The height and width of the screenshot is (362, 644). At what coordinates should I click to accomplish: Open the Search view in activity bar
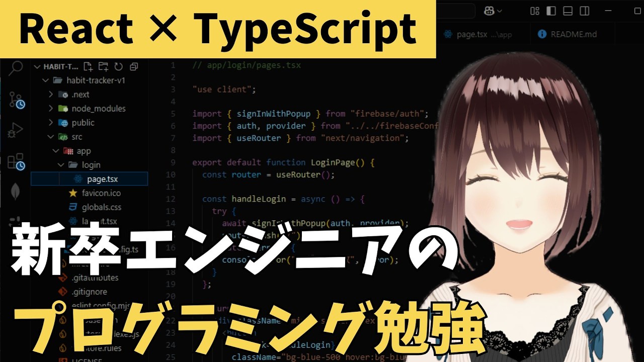(x=16, y=68)
